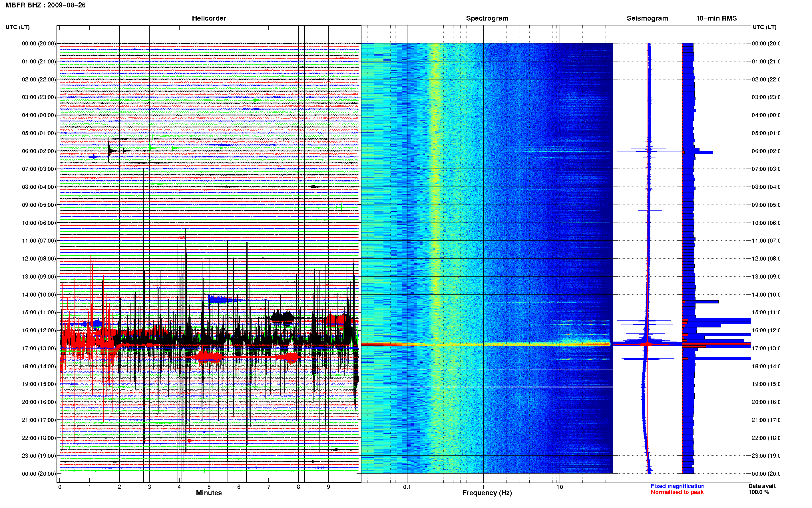812x508 pixels.
Task: Click the 23:00 (19:00) time label
Action: click(x=39, y=456)
